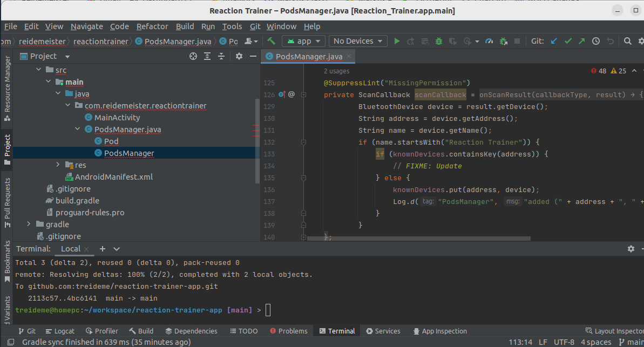Open Git history clock icon

(596, 41)
